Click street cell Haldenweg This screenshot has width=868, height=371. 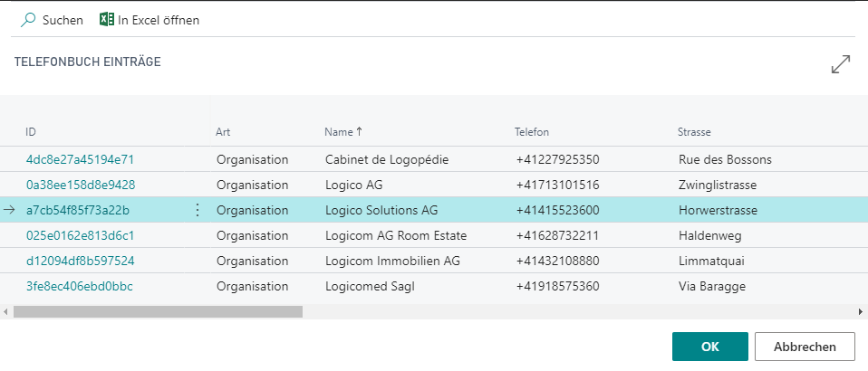[709, 235]
